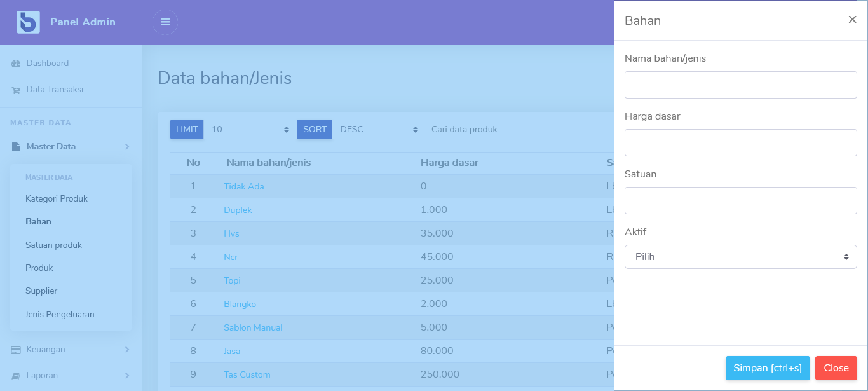Click the 35.000 price cell
The width and height of the screenshot is (868, 391).
[437, 233]
